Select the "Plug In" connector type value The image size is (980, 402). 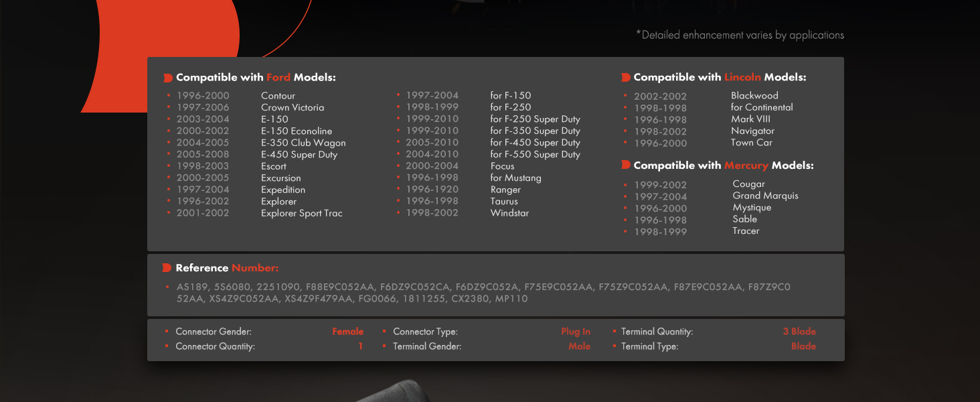[576, 332]
